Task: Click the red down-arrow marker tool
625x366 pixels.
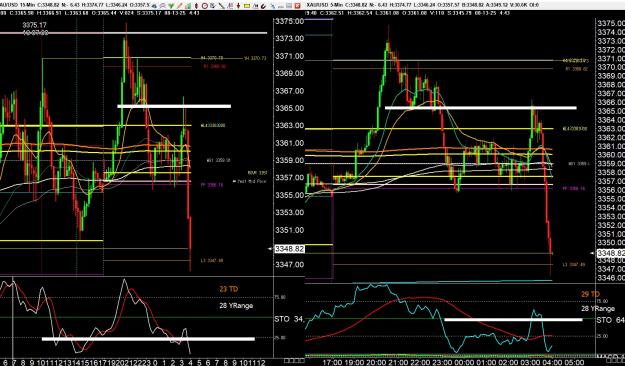Action: 238,6
